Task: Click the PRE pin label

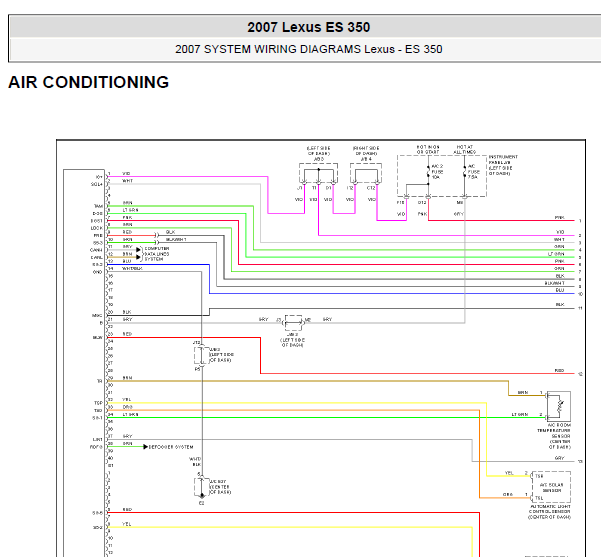Action: click(x=98, y=235)
